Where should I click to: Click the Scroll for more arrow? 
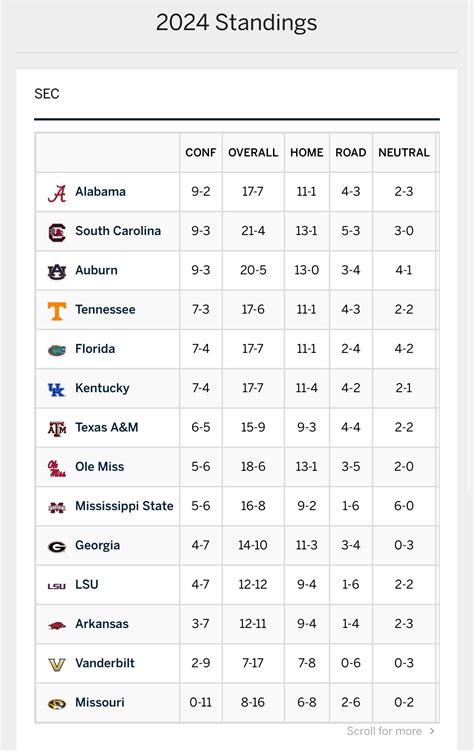[432, 731]
